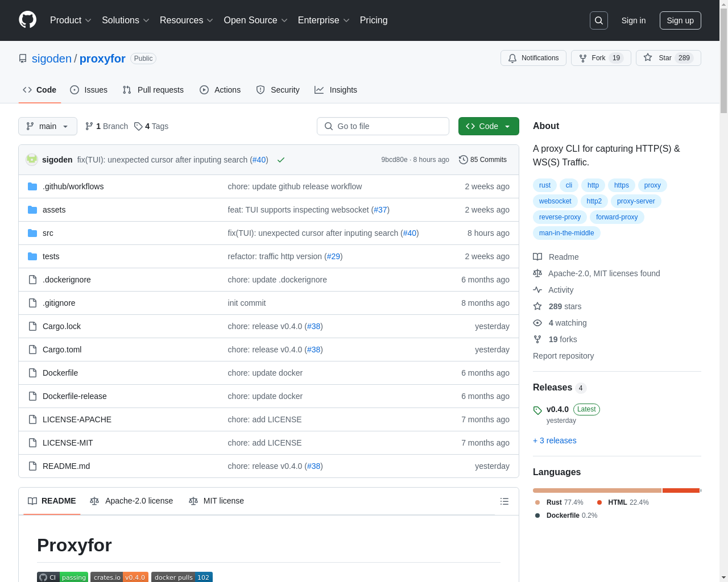Expand the Open Source menu
The height and width of the screenshot is (582, 728).
tap(256, 20)
